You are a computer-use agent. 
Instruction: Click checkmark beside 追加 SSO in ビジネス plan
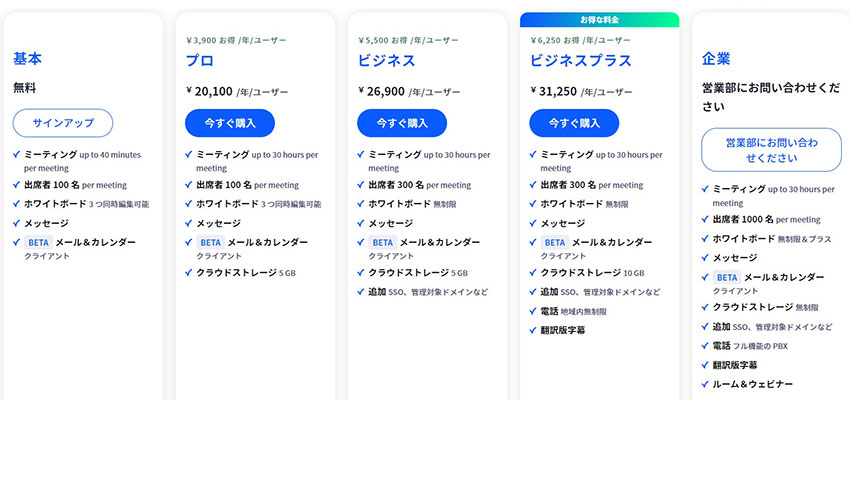tap(361, 292)
